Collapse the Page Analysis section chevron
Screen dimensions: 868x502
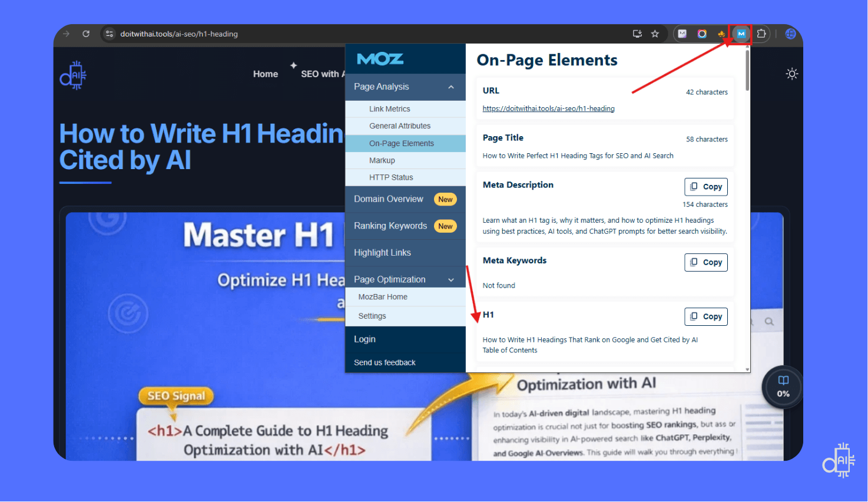[451, 87]
